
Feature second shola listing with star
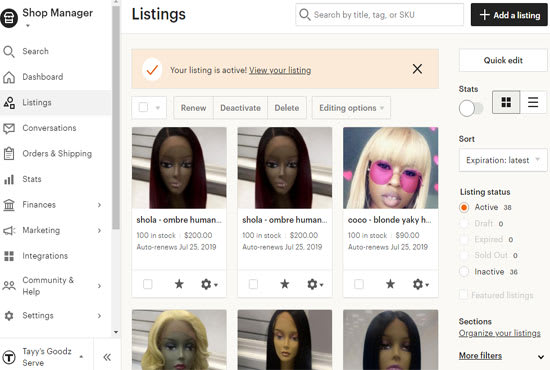click(284, 284)
